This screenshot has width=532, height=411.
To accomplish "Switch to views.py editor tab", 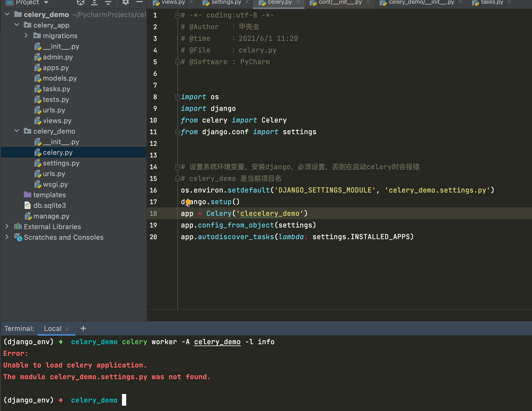I will pyautogui.click(x=173, y=2).
